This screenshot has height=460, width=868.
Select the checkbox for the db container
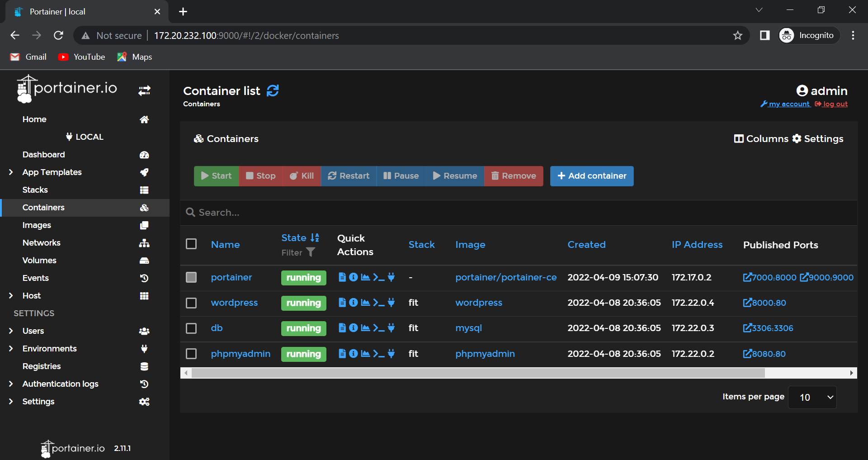[x=191, y=328]
